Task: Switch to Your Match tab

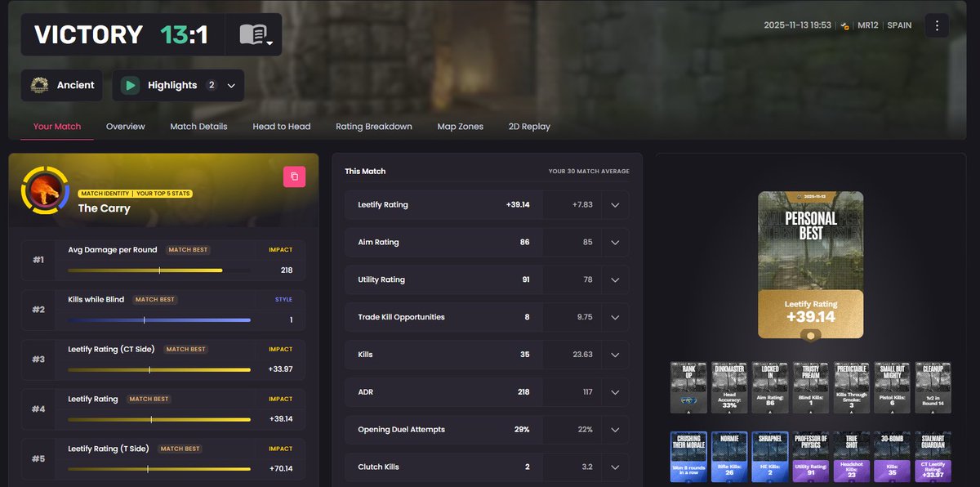Action: coord(57,127)
